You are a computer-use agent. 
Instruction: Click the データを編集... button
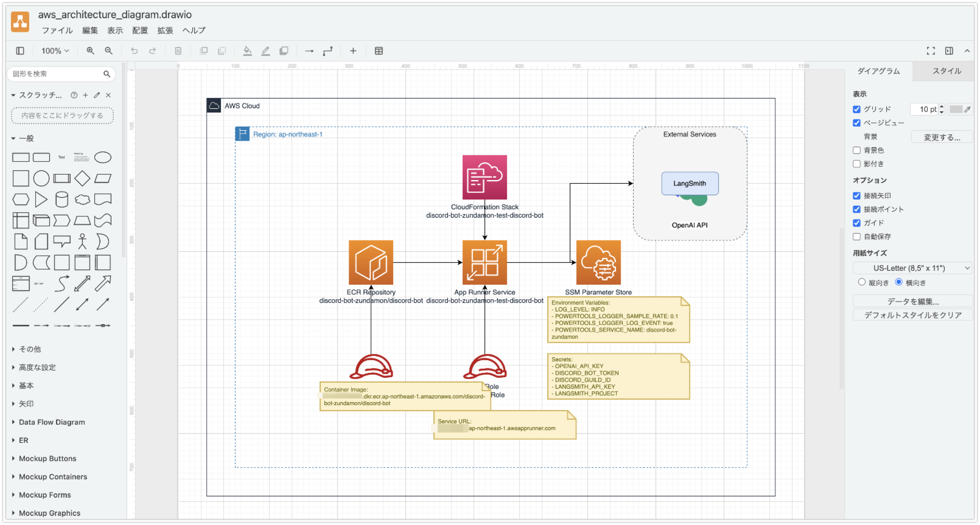tap(913, 301)
